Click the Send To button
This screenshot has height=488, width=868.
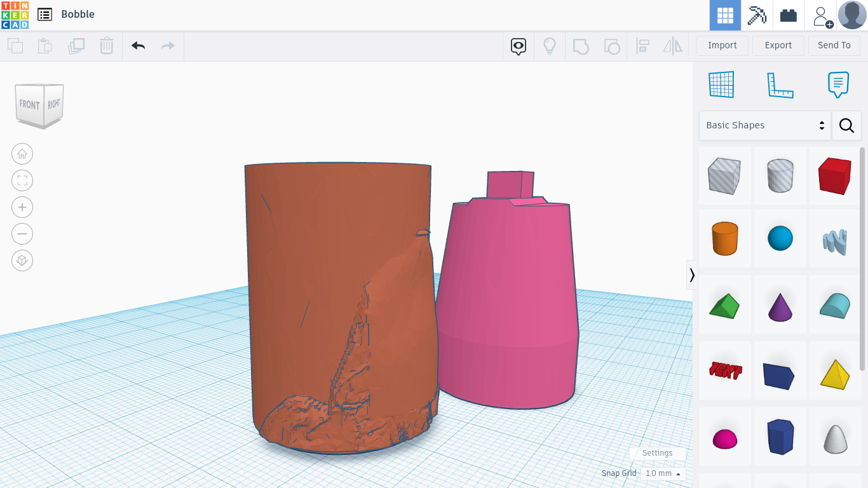834,45
